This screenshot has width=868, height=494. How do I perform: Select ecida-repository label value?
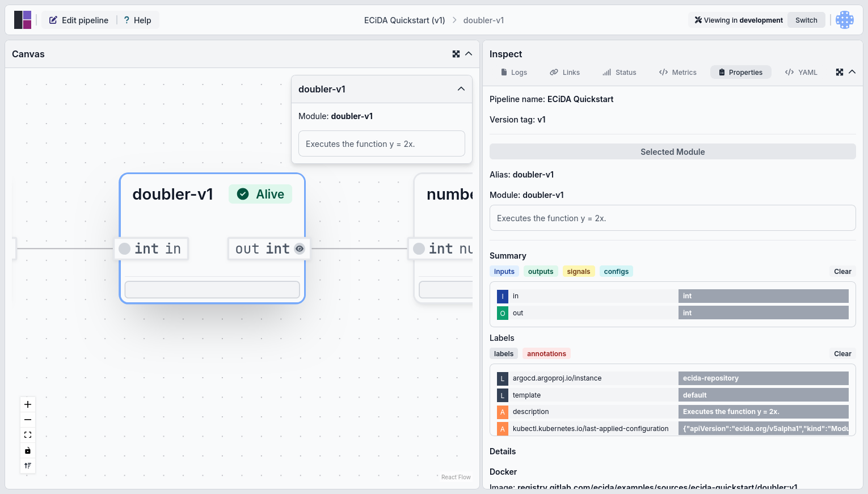point(764,378)
